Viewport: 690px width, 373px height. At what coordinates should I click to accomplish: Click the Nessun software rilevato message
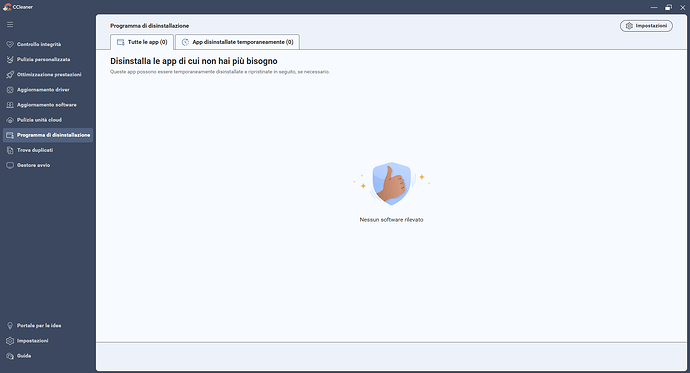(x=391, y=219)
